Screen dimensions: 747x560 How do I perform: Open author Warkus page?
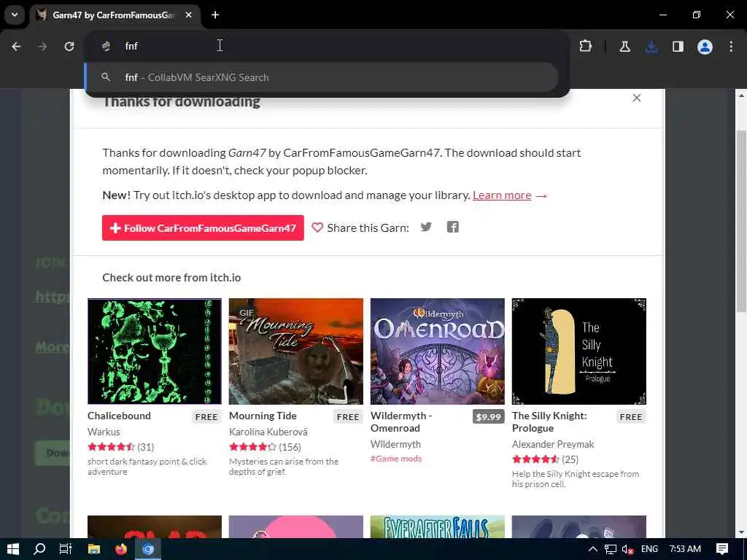tap(104, 432)
